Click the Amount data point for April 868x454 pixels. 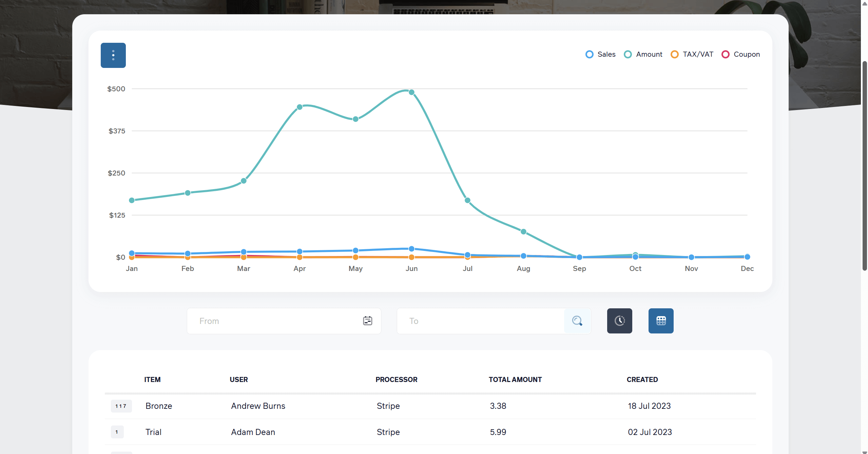pos(300,107)
